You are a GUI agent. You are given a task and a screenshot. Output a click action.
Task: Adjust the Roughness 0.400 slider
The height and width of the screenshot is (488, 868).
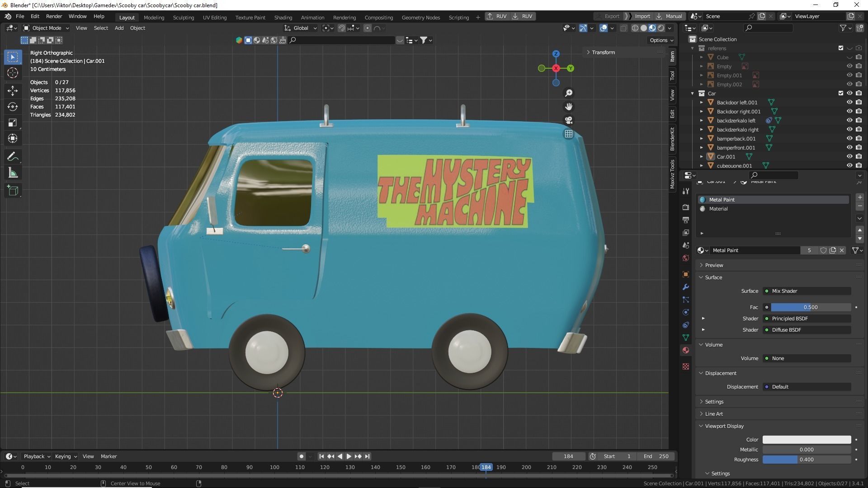[807, 460]
